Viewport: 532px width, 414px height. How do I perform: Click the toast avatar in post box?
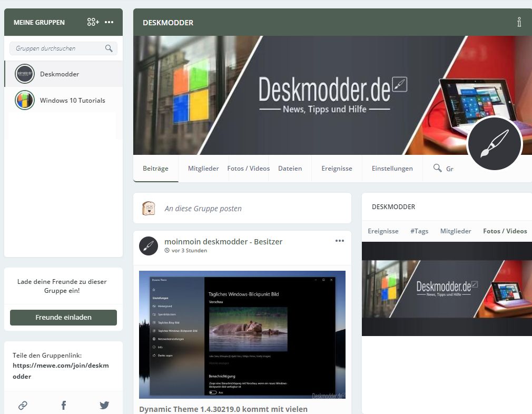(x=148, y=208)
